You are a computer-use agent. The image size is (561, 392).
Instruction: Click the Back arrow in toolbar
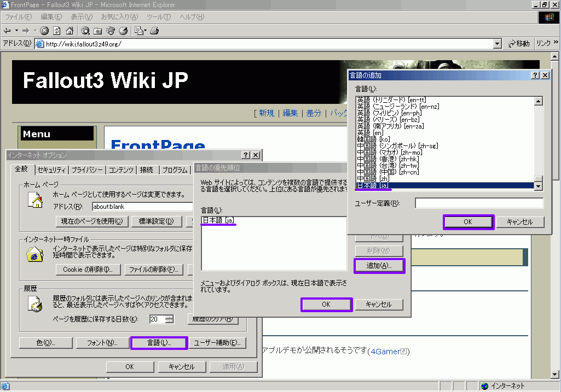point(8,31)
